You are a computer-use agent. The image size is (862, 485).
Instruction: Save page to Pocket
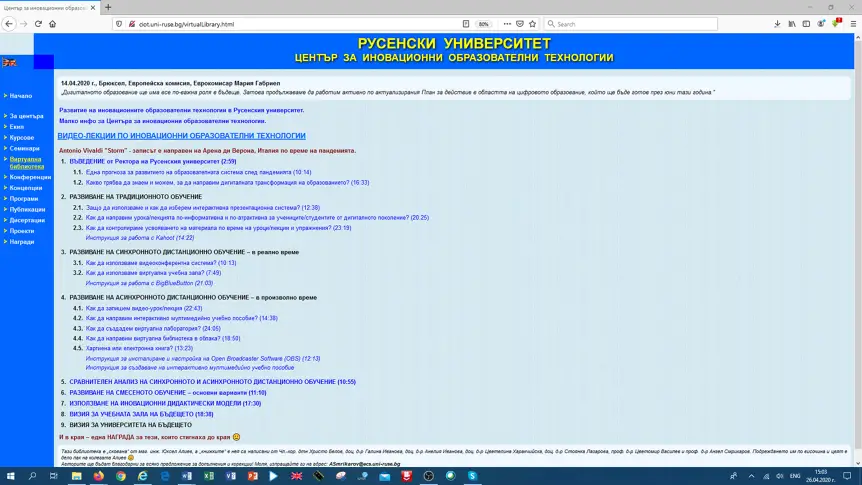(x=520, y=24)
